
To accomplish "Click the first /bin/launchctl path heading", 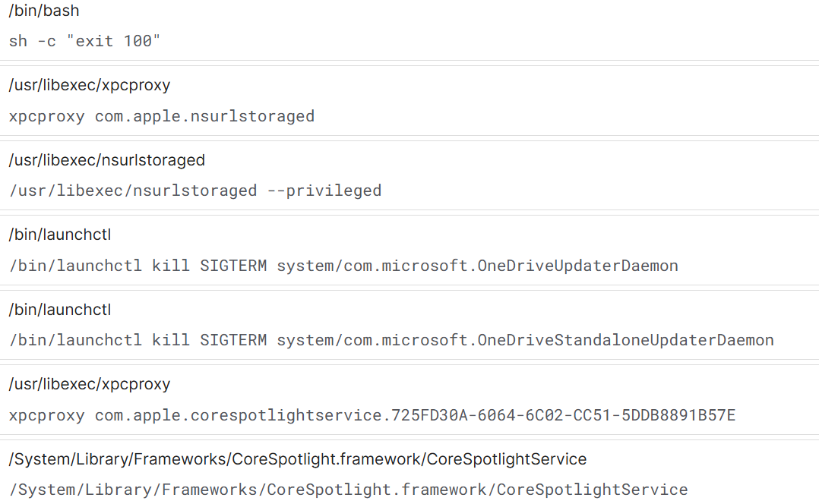I will [x=60, y=235].
